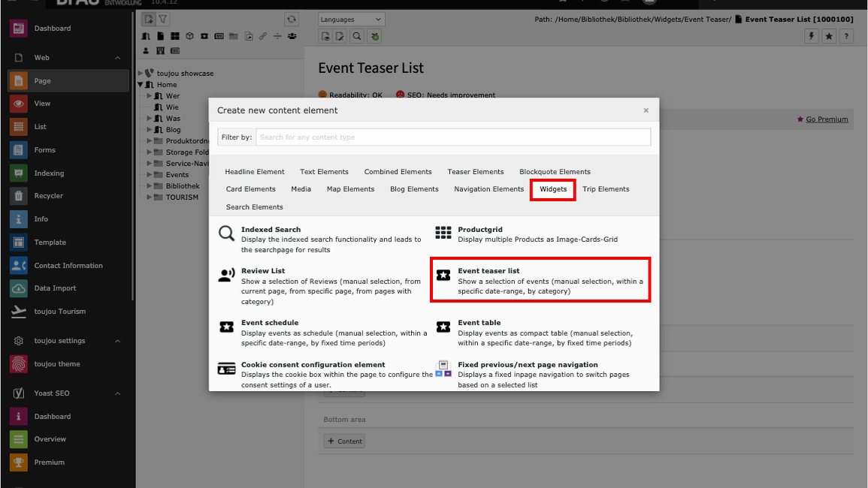Open the toujou Tourism module
This screenshot has width=868, height=488.
pos(59,312)
